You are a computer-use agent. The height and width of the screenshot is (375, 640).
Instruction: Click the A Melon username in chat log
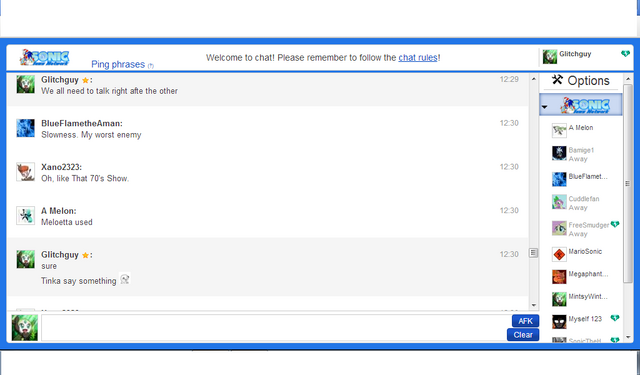pos(59,211)
